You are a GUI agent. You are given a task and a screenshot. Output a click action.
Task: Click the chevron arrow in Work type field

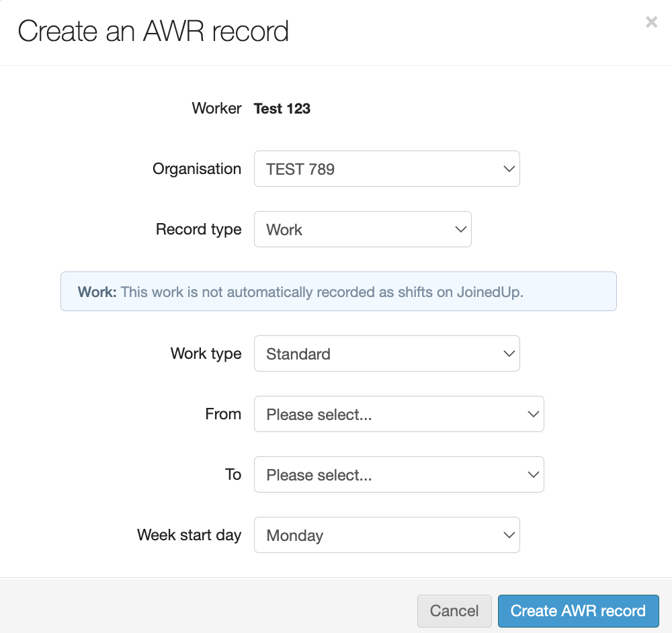[x=509, y=354]
